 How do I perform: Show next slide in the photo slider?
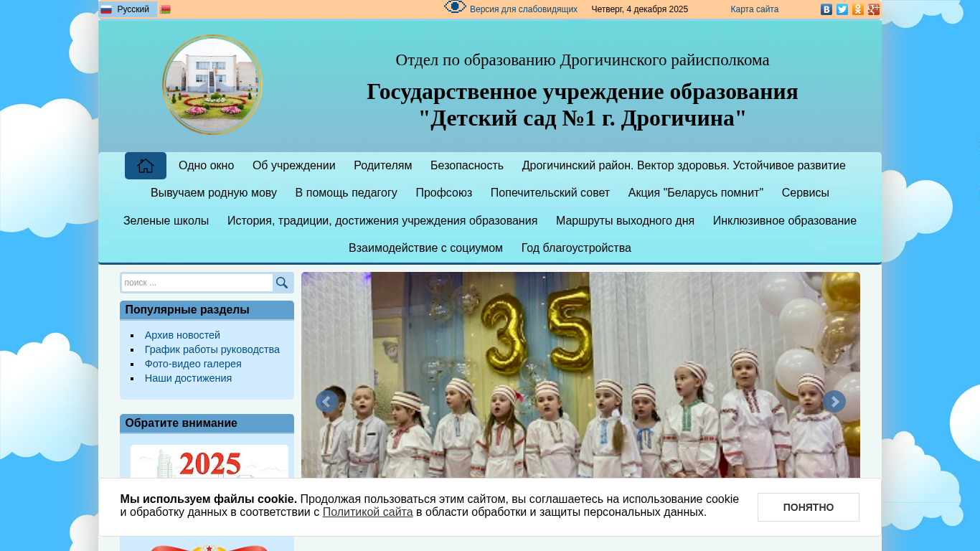(834, 402)
